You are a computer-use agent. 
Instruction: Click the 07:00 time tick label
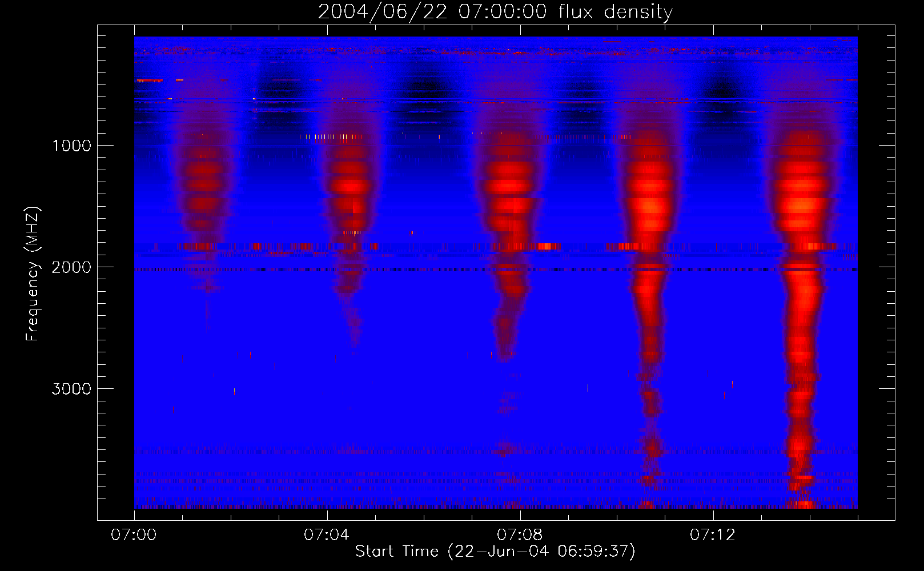[x=134, y=535]
